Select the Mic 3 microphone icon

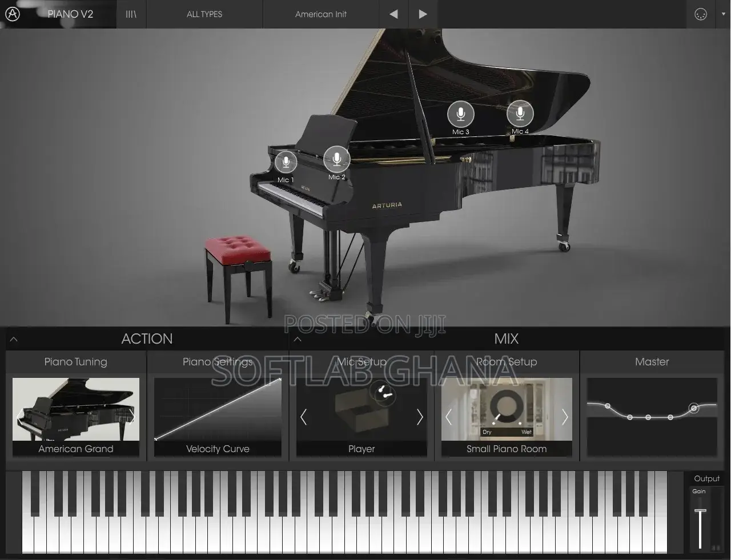tap(460, 114)
